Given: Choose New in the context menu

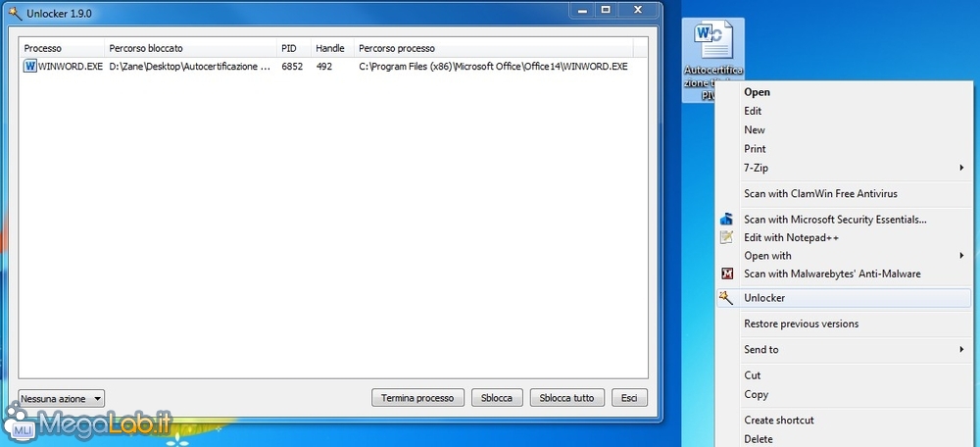Looking at the screenshot, I should 755,130.
